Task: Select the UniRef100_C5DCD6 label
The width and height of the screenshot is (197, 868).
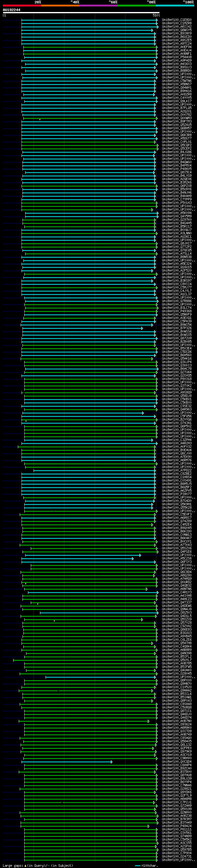Action: [177, 352]
